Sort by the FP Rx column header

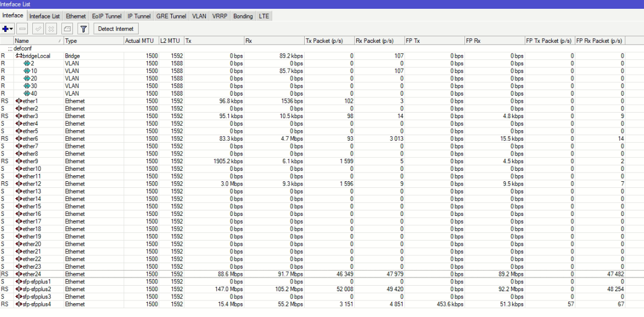(x=495, y=41)
